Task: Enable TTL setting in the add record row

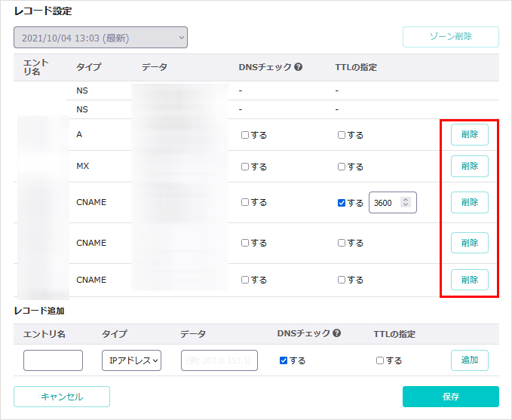Action: coord(381,360)
